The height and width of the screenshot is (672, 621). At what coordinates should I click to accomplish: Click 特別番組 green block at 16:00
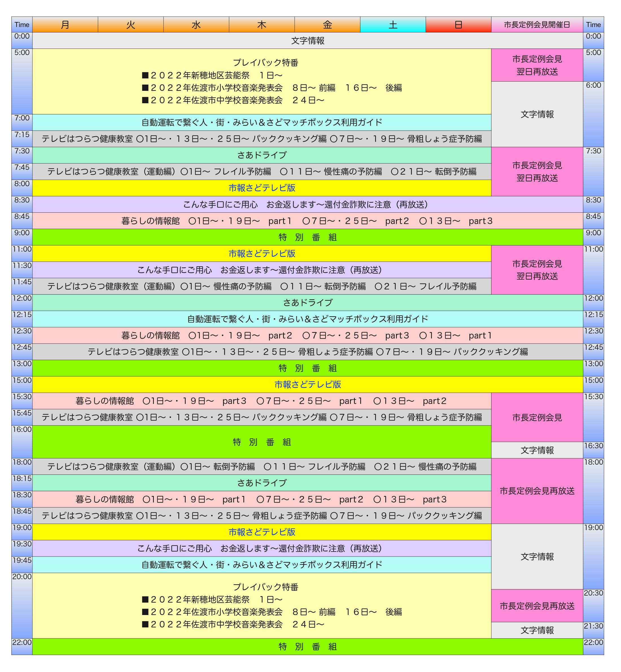262,442
